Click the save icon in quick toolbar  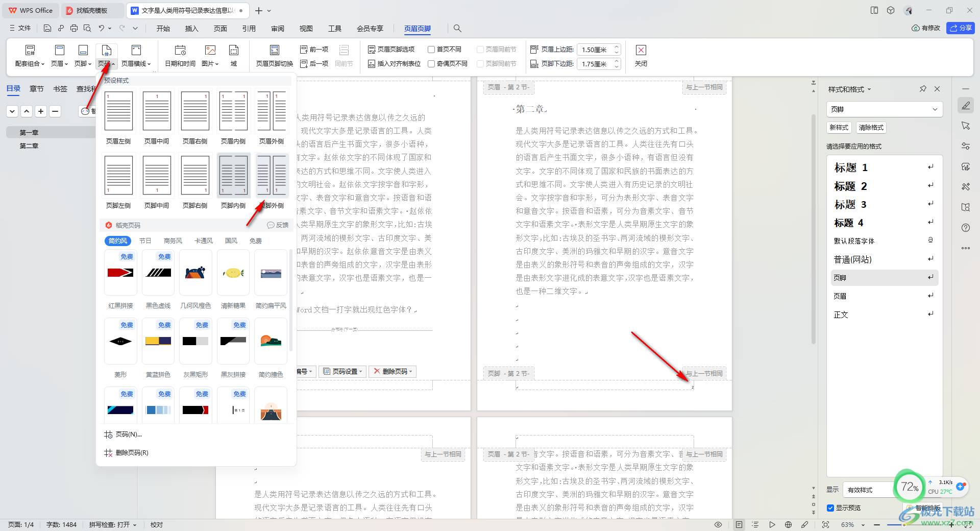47,29
